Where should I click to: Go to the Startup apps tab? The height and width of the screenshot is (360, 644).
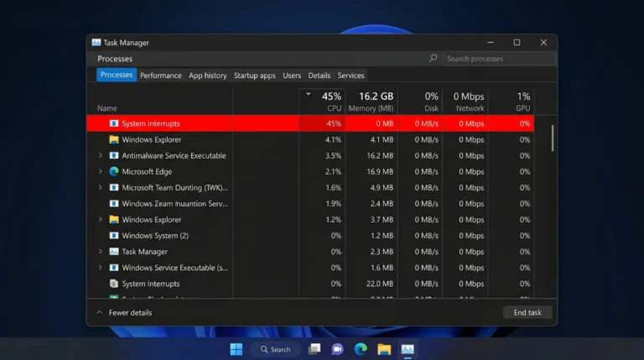255,76
